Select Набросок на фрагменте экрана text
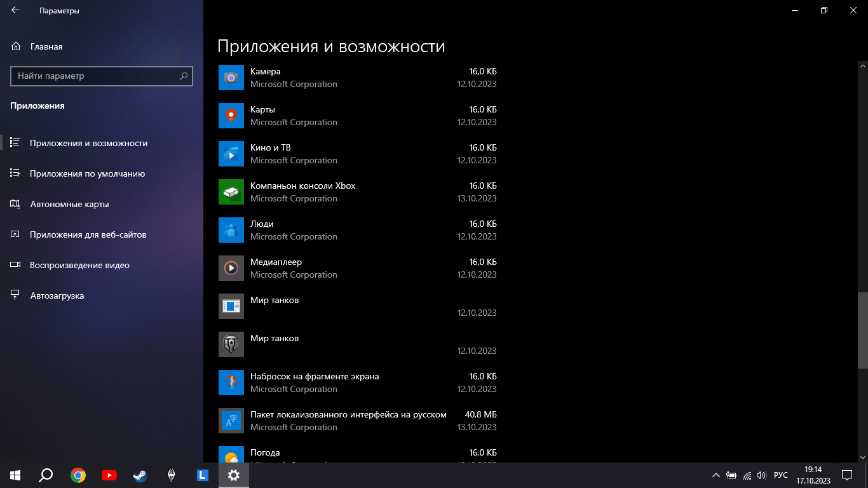Viewport: 868px width, 488px height. click(315, 376)
